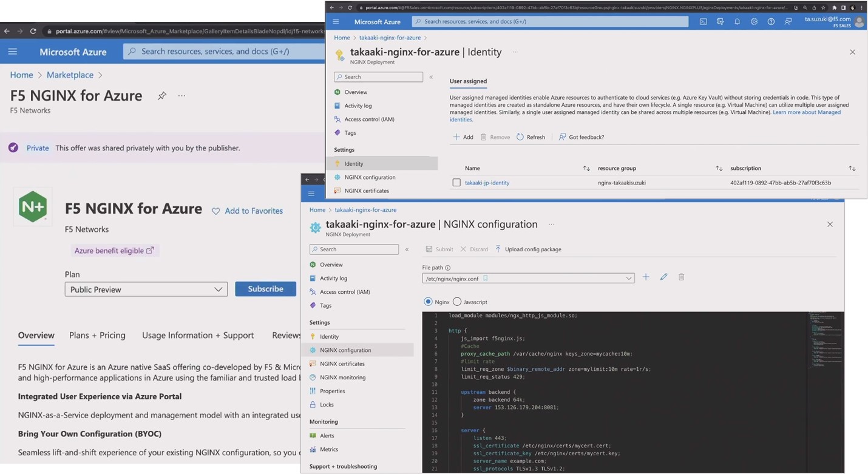Select the Overview tab in Marketplace
The image size is (868, 474).
36,335
